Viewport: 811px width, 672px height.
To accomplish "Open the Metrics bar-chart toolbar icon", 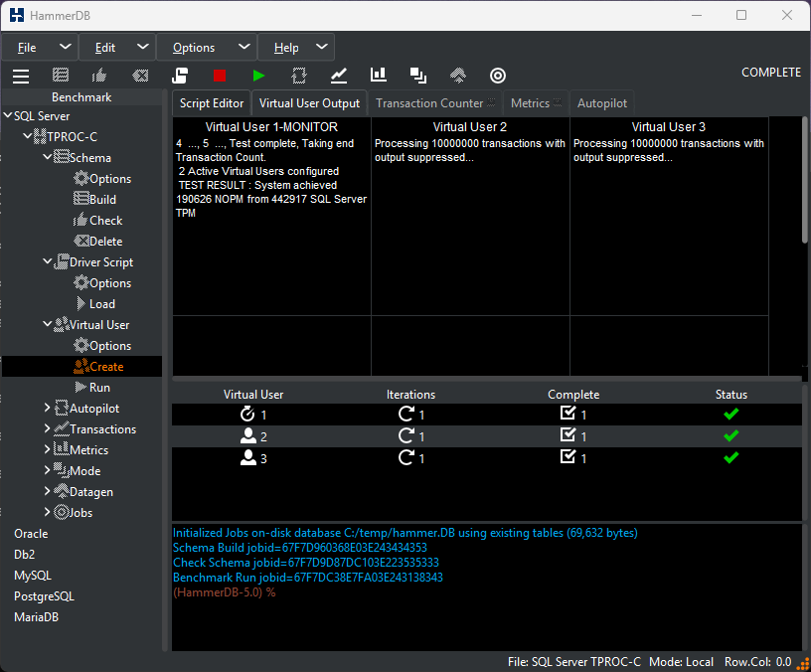I will [x=379, y=75].
